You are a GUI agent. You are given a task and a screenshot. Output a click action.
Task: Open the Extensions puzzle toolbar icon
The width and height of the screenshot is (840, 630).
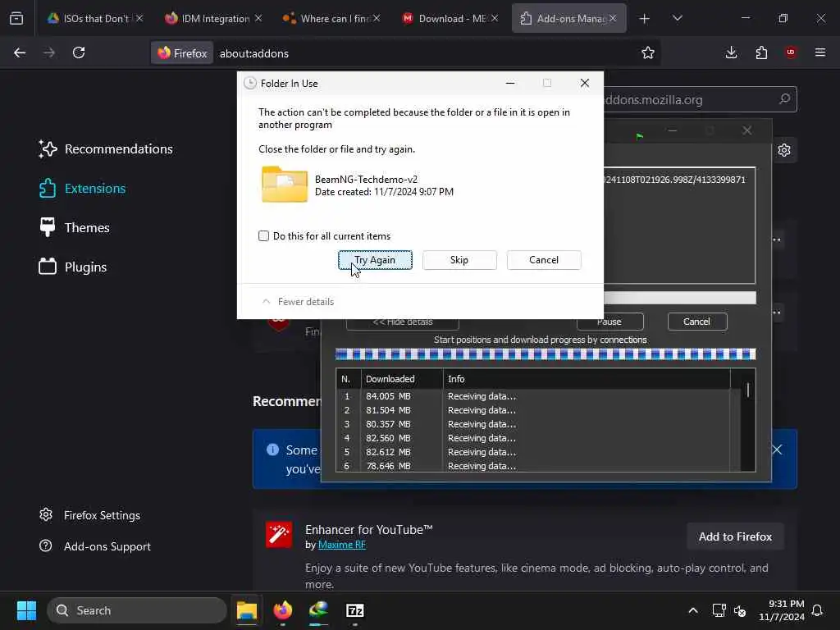point(761,52)
